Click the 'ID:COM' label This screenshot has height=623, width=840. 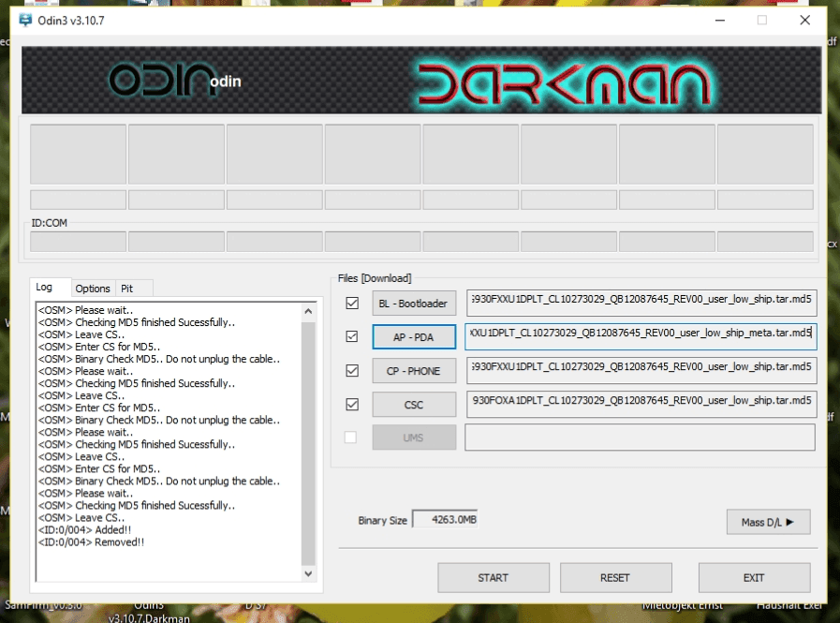(x=50, y=223)
